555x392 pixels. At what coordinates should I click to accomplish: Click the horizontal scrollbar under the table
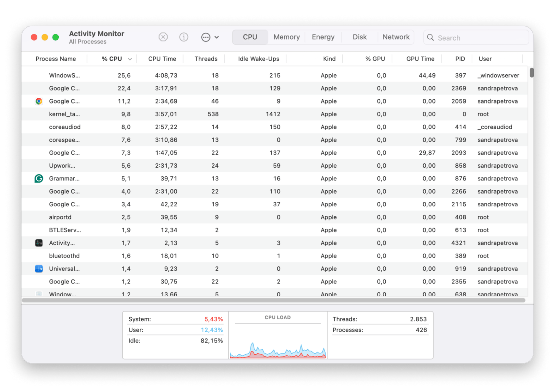(x=273, y=300)
